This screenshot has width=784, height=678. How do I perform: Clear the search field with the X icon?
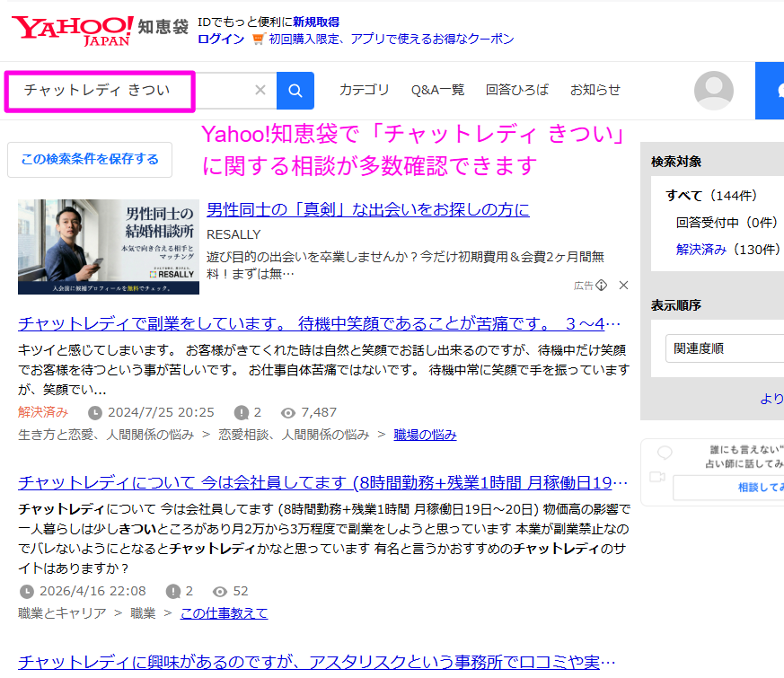tap(260, 90)
